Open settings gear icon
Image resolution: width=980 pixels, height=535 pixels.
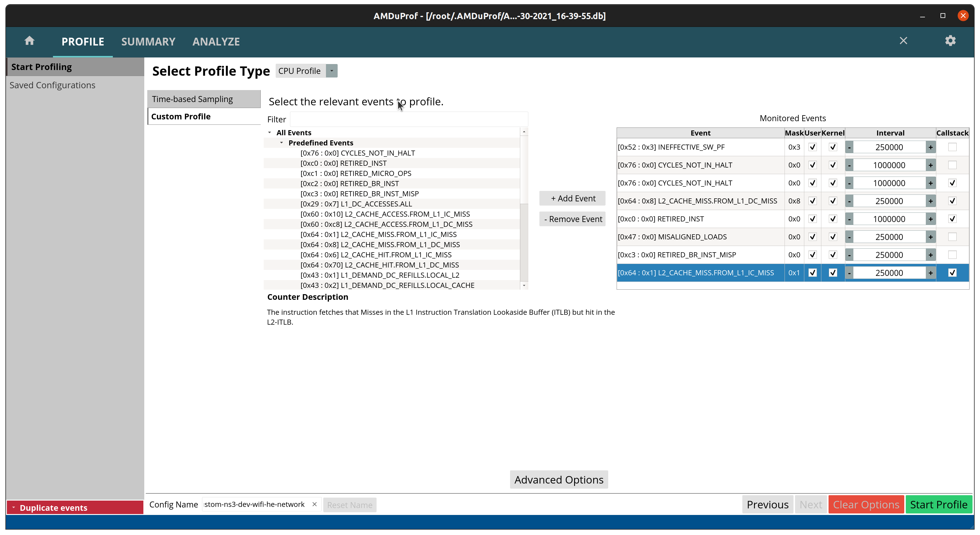tap(950, 41)
